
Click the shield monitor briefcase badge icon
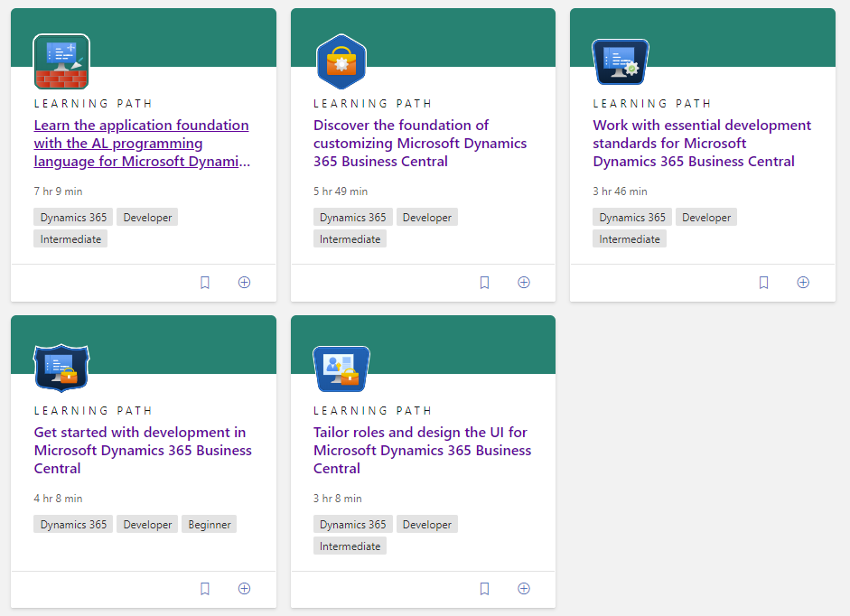61,369
